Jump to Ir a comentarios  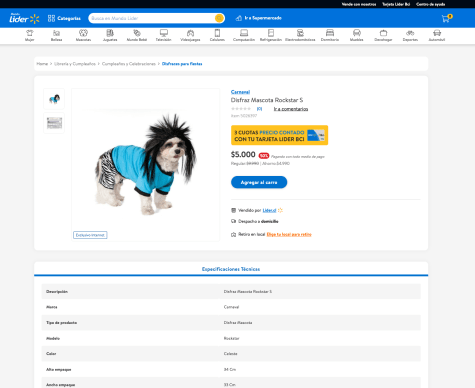pos(291,109)
